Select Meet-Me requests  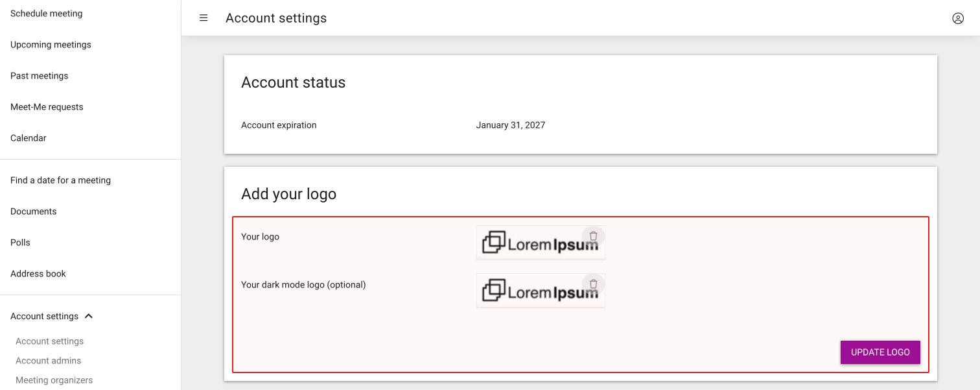47,107
